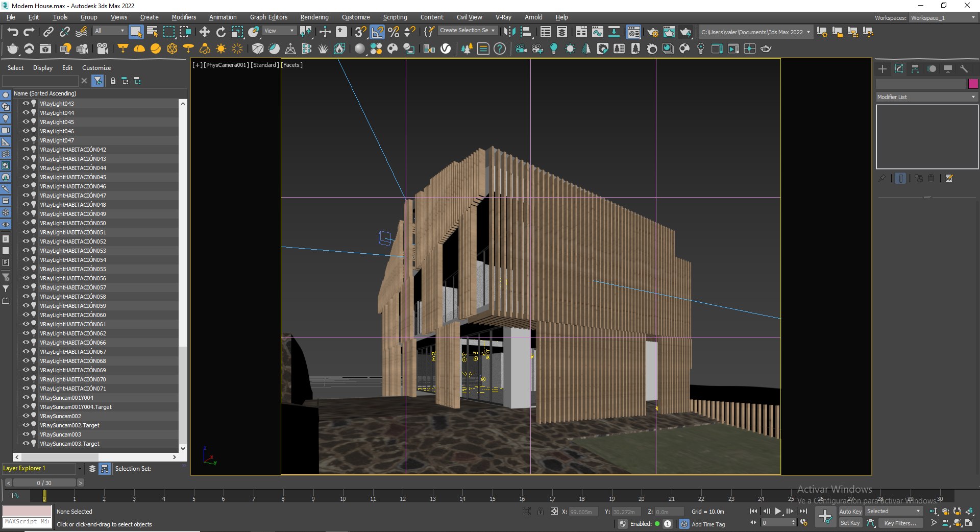The image size is (980, 532).
Task: Click the Redo icon in main toolbar
Action: pyautogui.click(x=29, y=32)
